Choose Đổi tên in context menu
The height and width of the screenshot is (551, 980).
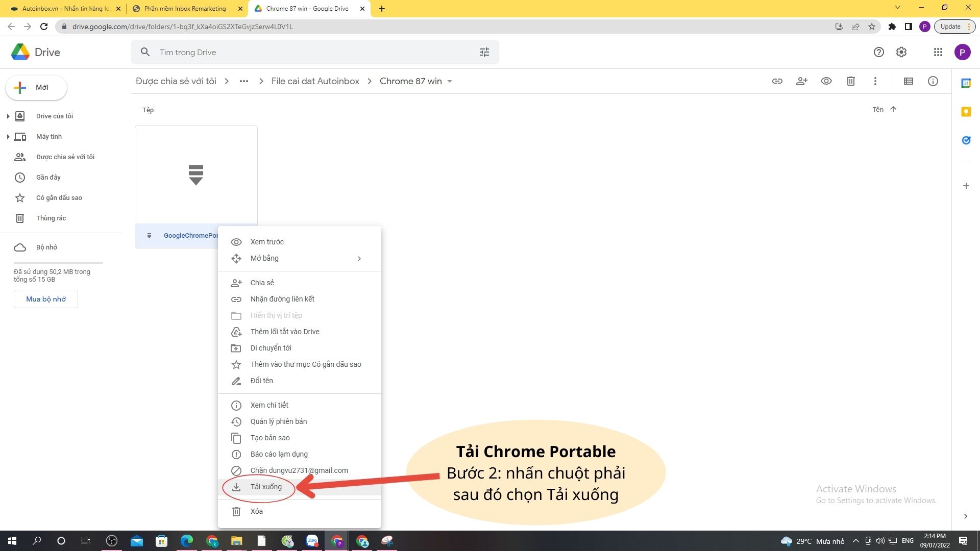click(261, 381)
